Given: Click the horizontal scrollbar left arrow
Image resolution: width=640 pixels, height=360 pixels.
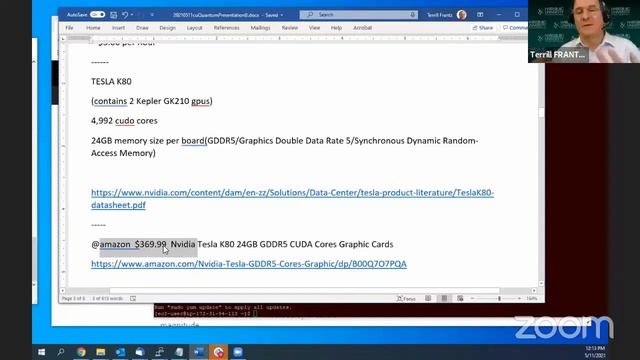Looking at the screenshot, I should pos(62,291).
